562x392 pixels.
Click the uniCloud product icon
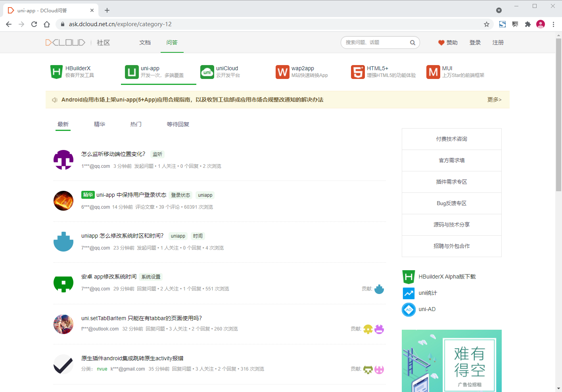tap(207, 72)
